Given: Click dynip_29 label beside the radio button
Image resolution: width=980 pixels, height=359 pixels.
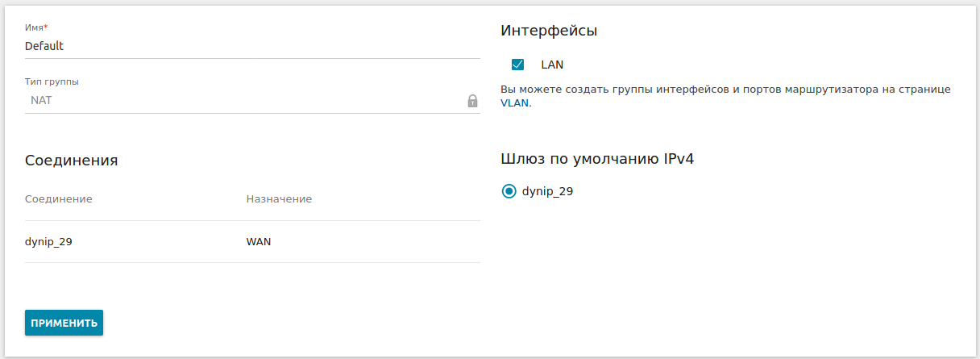Looking at the screenshot, I should tap(547, 191).
